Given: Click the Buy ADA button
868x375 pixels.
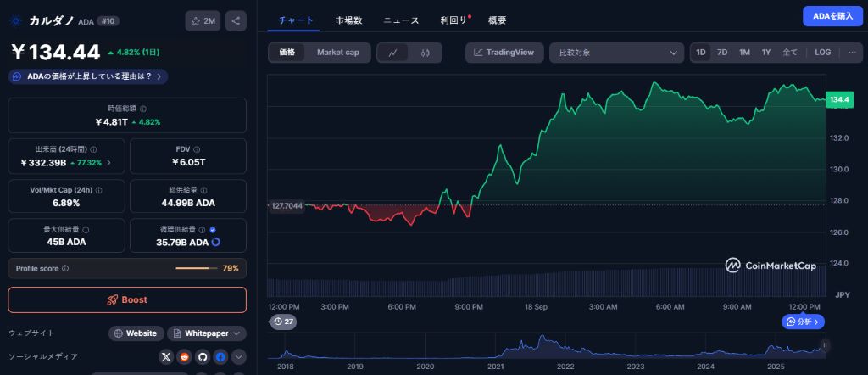Looking at the screenshot, I should (x=832, y=16).
